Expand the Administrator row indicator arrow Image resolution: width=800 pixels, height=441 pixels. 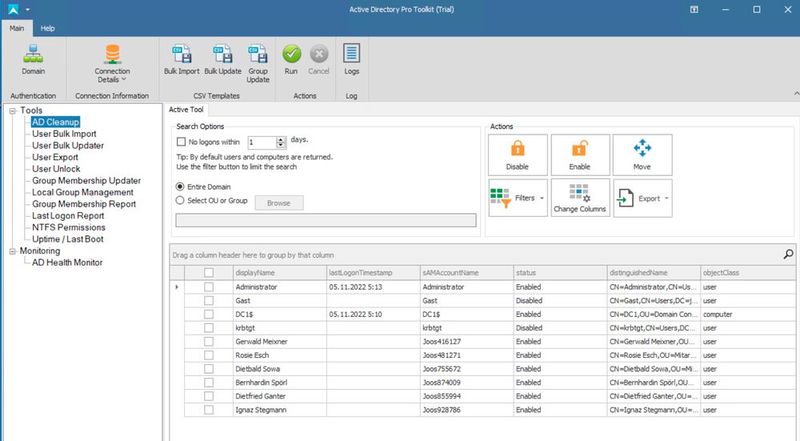[x=177, y=287]
